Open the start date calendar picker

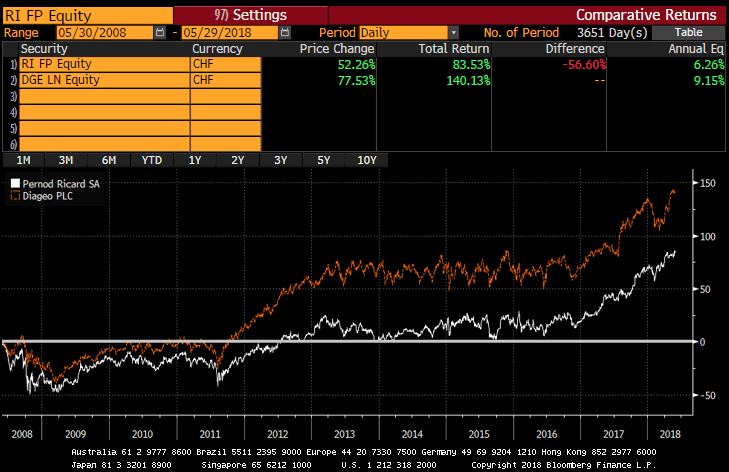tap(159, 33)
